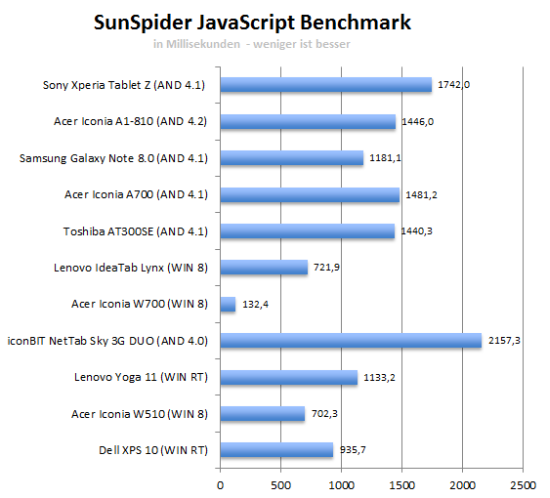The width and height of the screenshot is (550, 498).
Task: Click the value label 1133,2
Action: (x=379, y=377)
